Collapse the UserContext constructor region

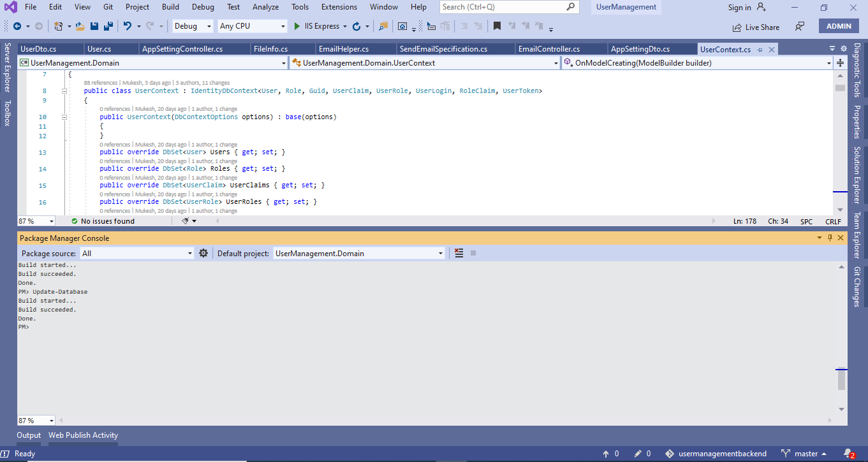64,117
